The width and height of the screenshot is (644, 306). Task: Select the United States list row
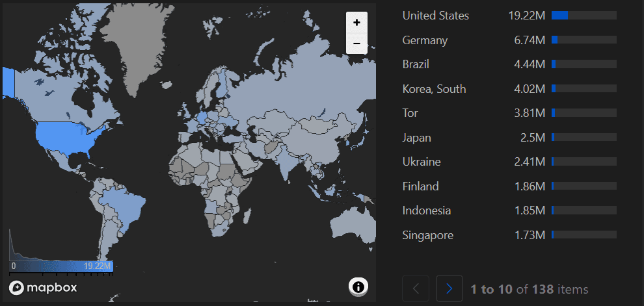(x=435, y=16)
